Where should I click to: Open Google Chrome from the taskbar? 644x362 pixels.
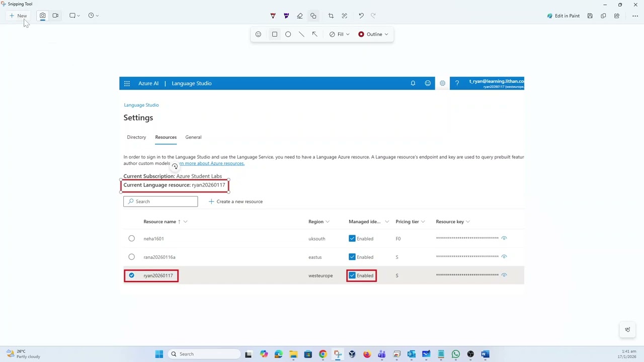coord(323,354)
